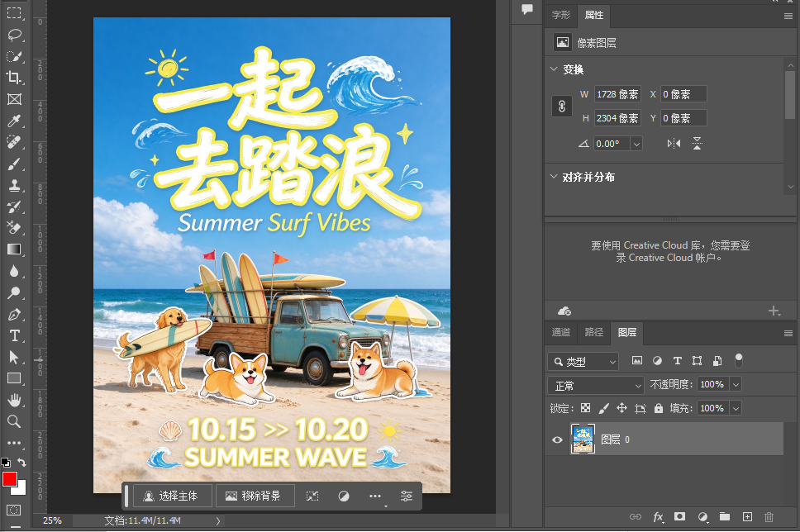
Task: Toggle shape layer filter
Action: 697,361
